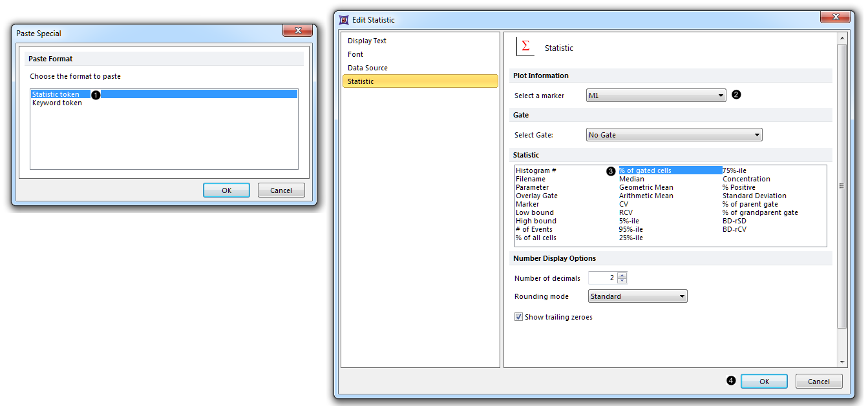The width and height of the screenshot is (868, 408).
Task: Open the Rounding mode dropdown
Action: pyautogui.click(x=637, y=296)
